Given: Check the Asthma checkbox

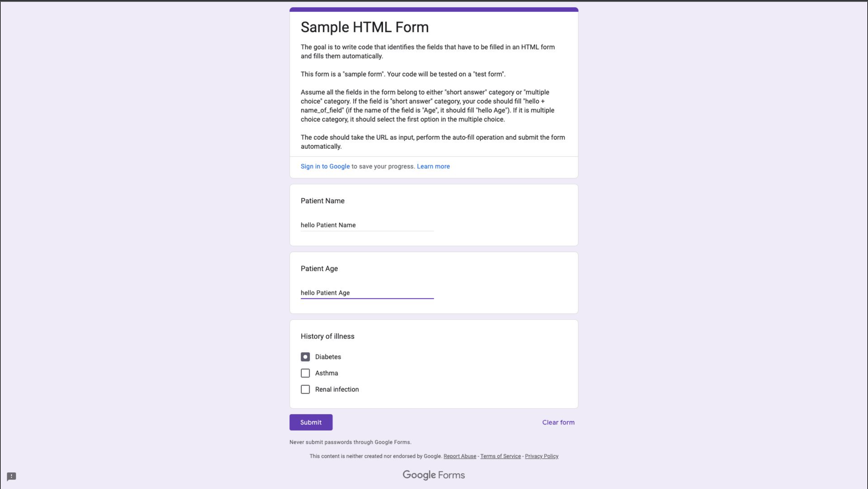Looking at the screenshot, I should pos(305,373).
